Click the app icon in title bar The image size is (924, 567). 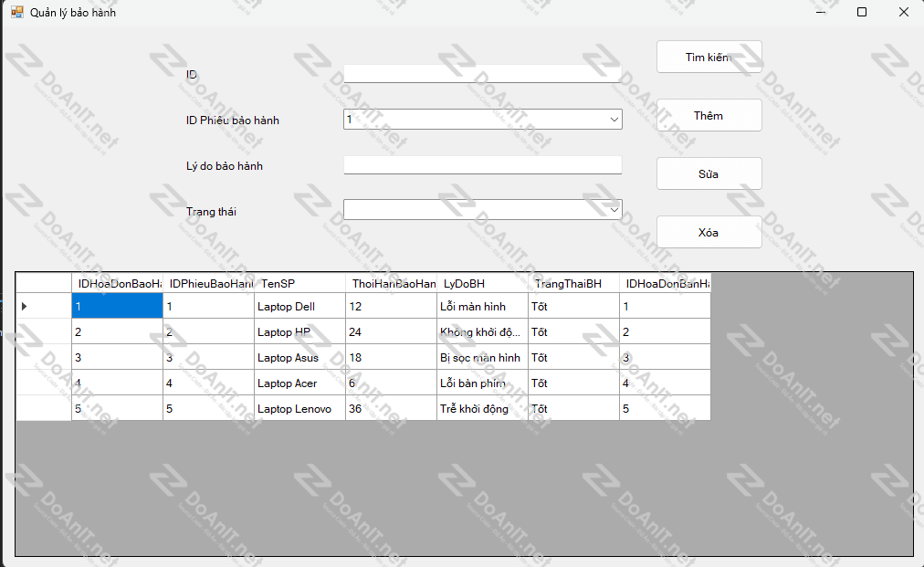click(x=16, y=13)
